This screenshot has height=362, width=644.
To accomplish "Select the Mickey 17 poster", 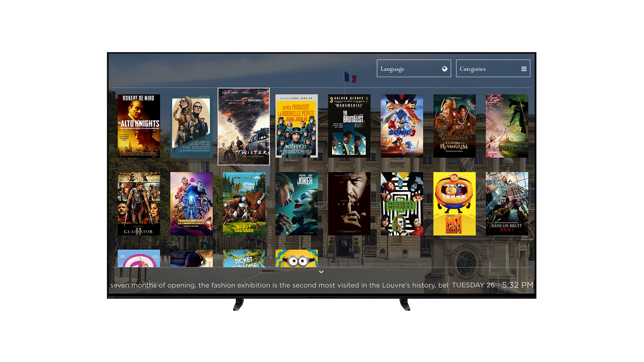I will (297, 126).
